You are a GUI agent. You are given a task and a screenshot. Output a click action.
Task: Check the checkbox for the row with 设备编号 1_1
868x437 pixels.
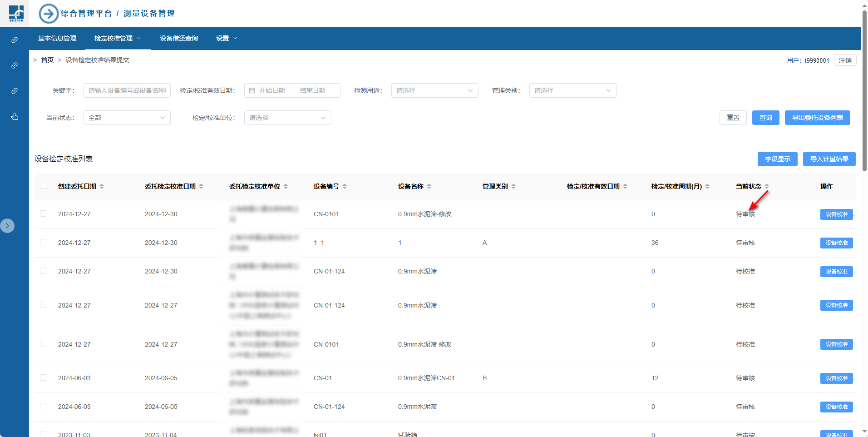(43, 242)
